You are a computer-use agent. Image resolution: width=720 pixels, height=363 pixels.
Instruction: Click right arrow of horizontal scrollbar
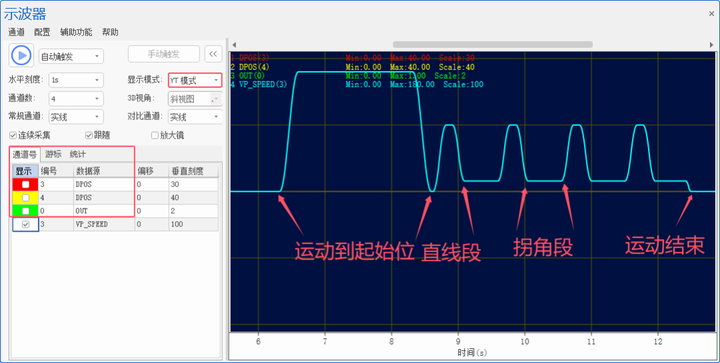(712, 45)
